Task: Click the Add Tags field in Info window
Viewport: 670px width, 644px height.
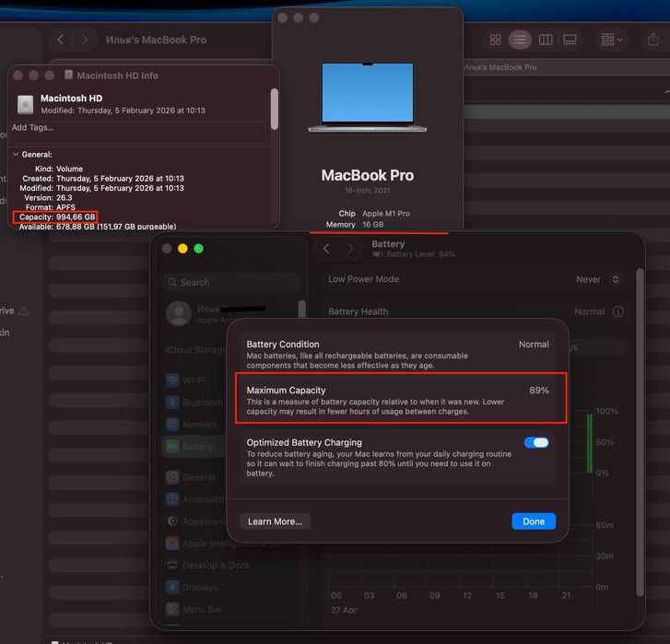Action: coord(138,132)
